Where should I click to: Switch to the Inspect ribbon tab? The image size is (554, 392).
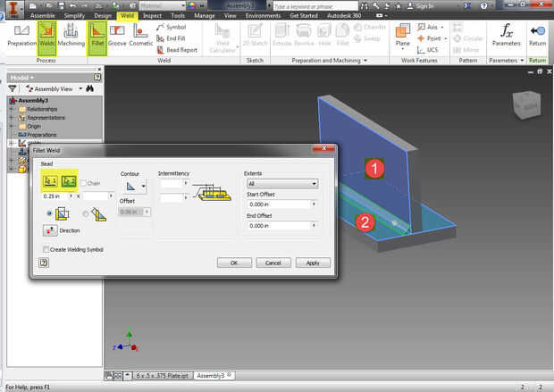(152, 15)
